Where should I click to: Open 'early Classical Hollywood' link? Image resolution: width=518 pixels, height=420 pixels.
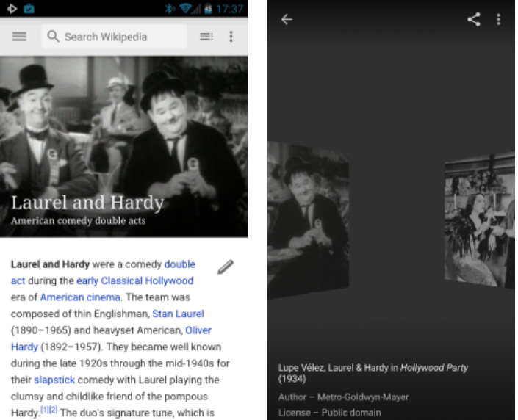coord(134,280)
